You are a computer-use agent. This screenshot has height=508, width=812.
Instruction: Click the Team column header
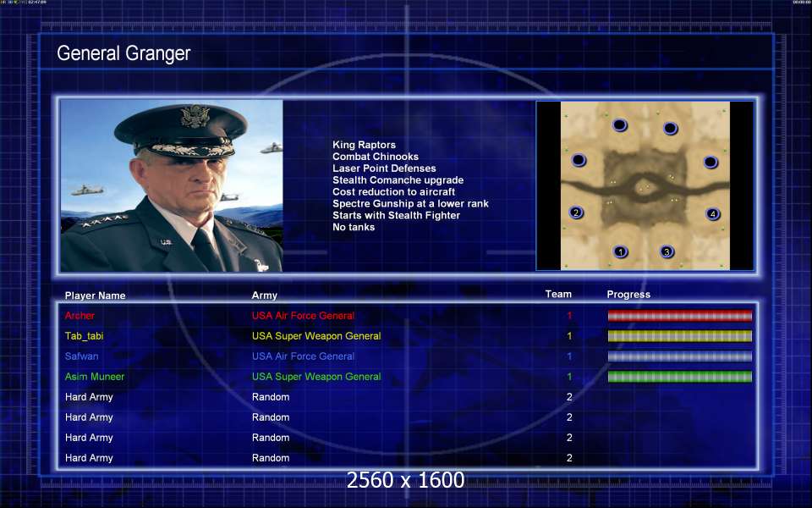pyautogui.click(x=558, y=294)
